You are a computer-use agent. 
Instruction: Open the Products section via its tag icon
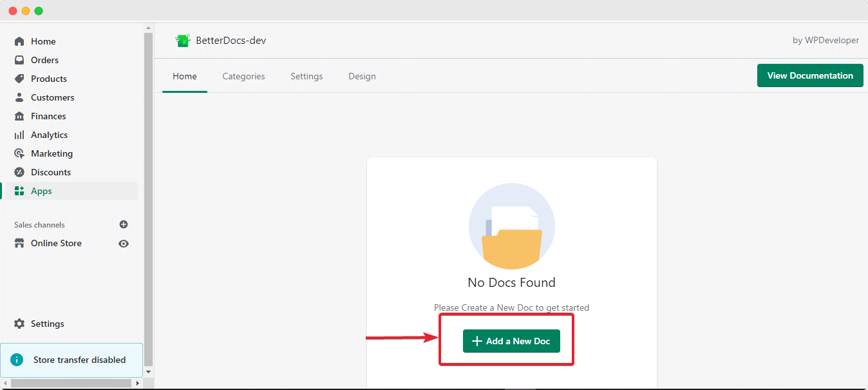click(x=19, y=78)
